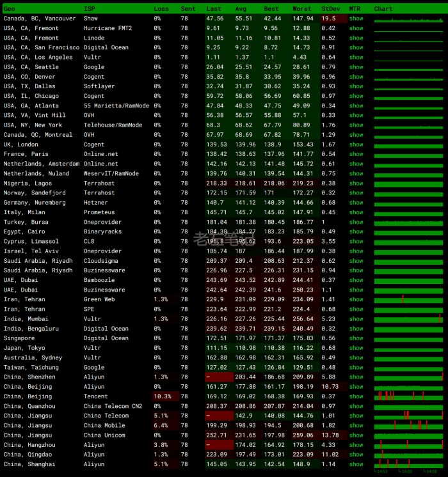Show MTR for Singapore Digital Ocean
This screenshot has width=448, height=477.
pos(356,338)
